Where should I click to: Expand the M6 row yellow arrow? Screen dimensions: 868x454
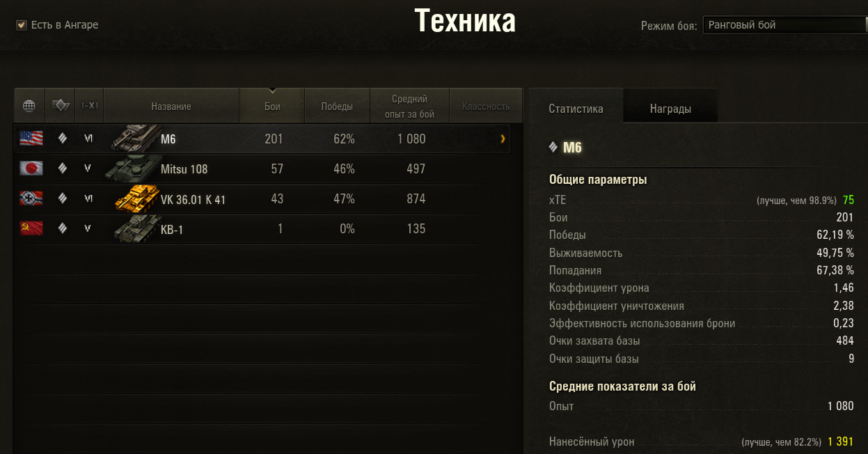coord(503,139)
